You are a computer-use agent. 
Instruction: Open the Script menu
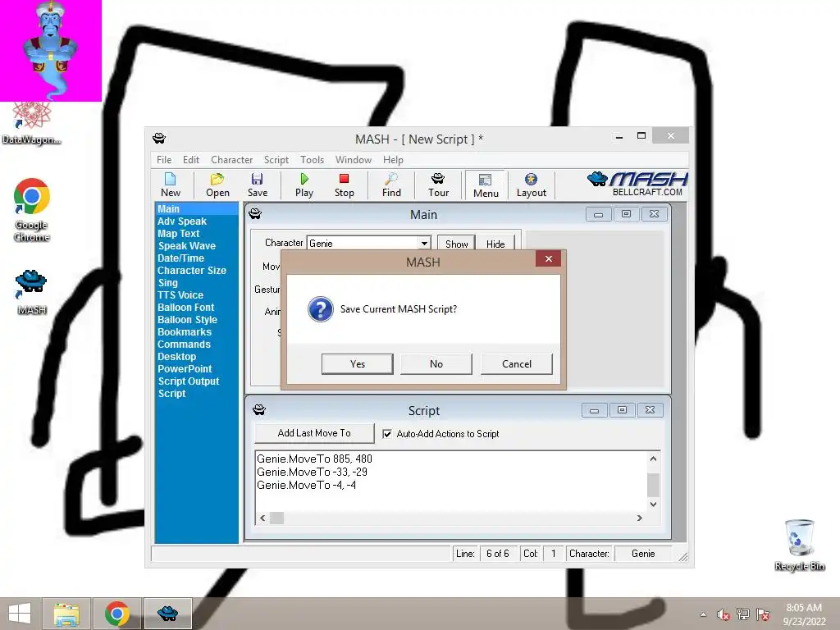click(x=276, y=160)
